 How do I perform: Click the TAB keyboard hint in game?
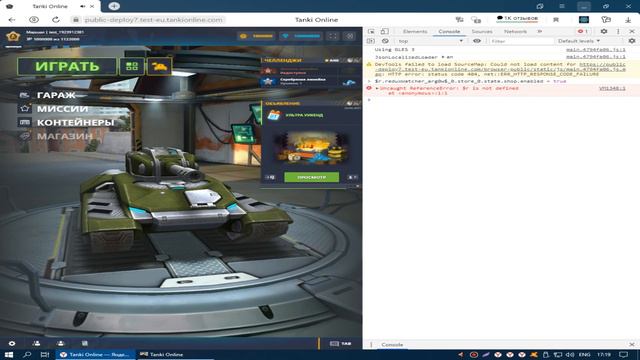(341, 344)
